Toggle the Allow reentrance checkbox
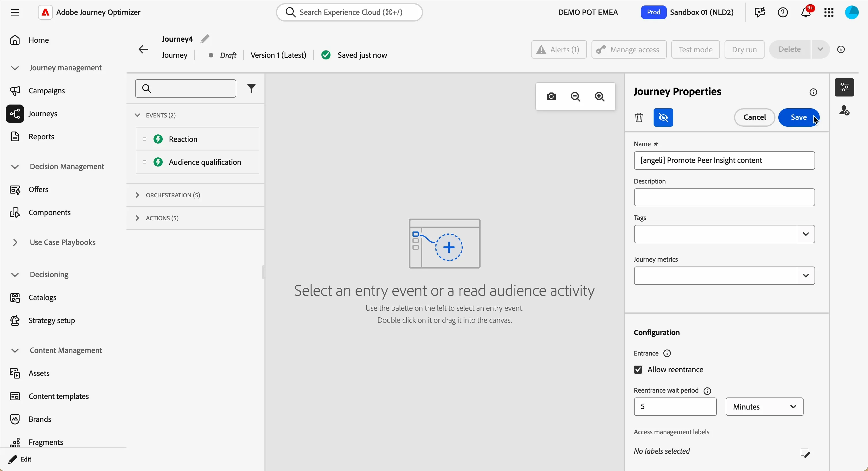Image resolution: width=868 pixels, height=471 pixels. [638, 370]
